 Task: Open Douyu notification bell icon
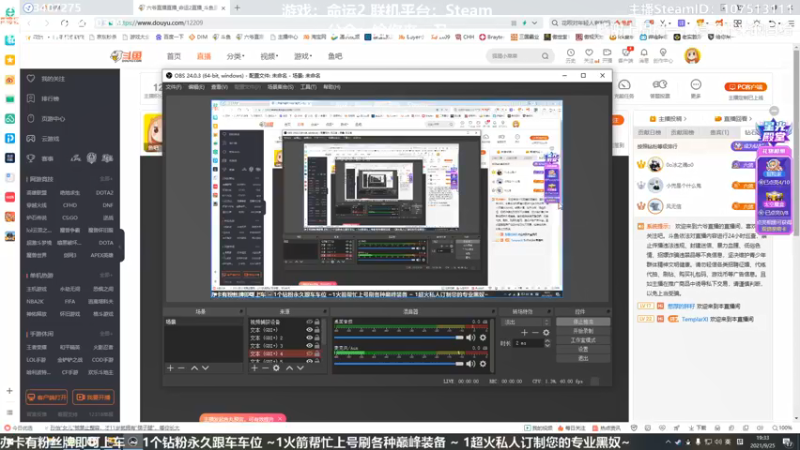[x=644, y=55]
